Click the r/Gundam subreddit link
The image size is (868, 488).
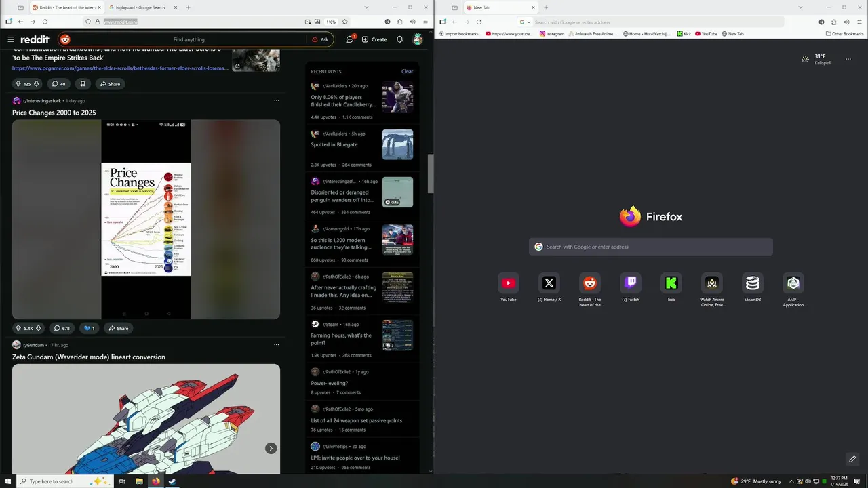pyautogui.click(x=33, y=345)
